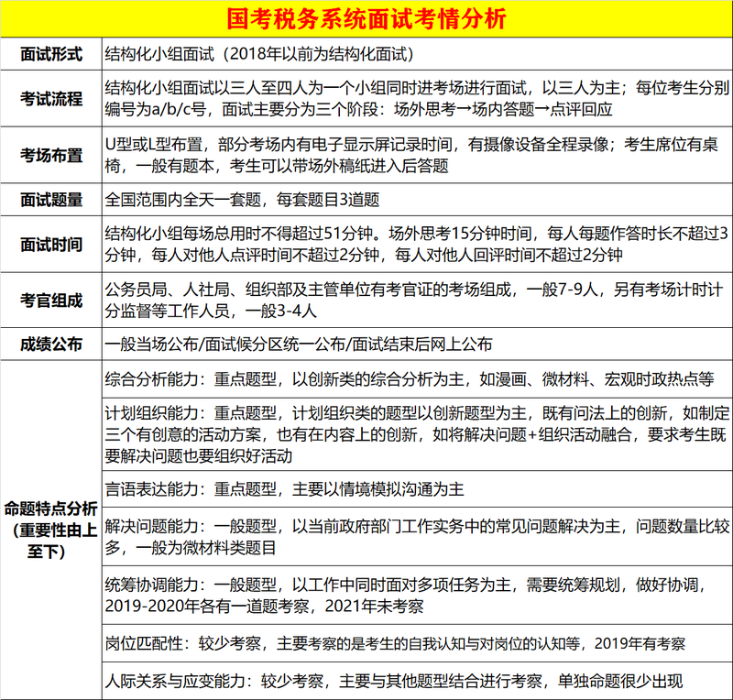Click the cell mentioning 51分钟 total time
733x700 pixels.
click(416, 245)
